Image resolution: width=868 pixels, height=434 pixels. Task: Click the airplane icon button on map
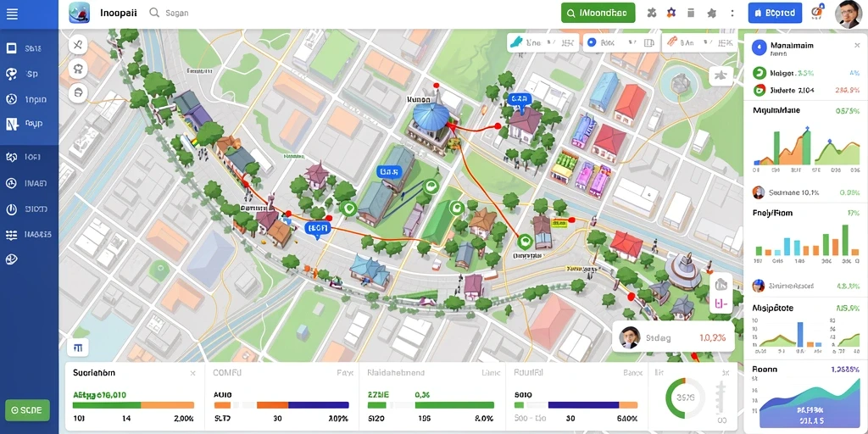click(721, 75)
